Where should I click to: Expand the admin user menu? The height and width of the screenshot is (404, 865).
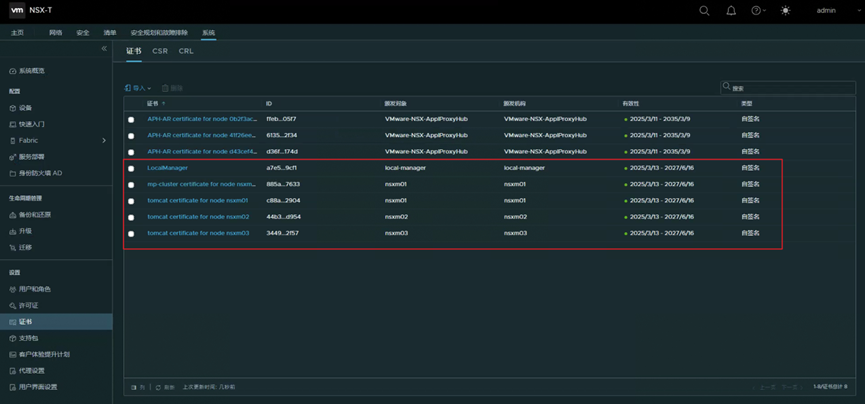coord(826,10)
